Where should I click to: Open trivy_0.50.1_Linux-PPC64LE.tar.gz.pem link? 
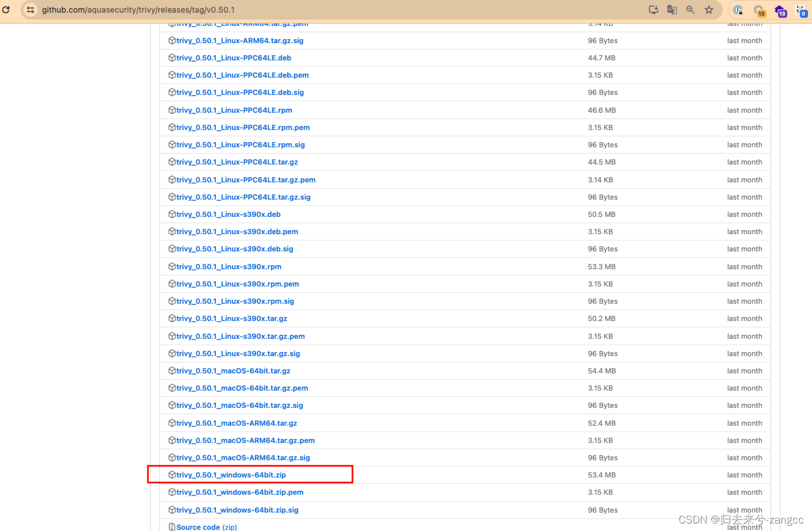[x=246, y=180]
